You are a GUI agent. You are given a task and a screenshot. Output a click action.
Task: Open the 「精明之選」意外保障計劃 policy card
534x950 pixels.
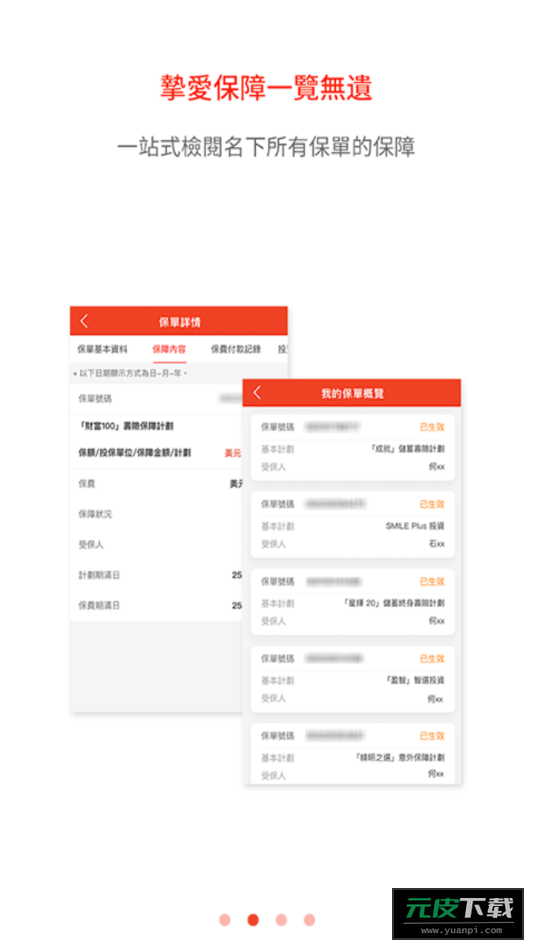352,754
